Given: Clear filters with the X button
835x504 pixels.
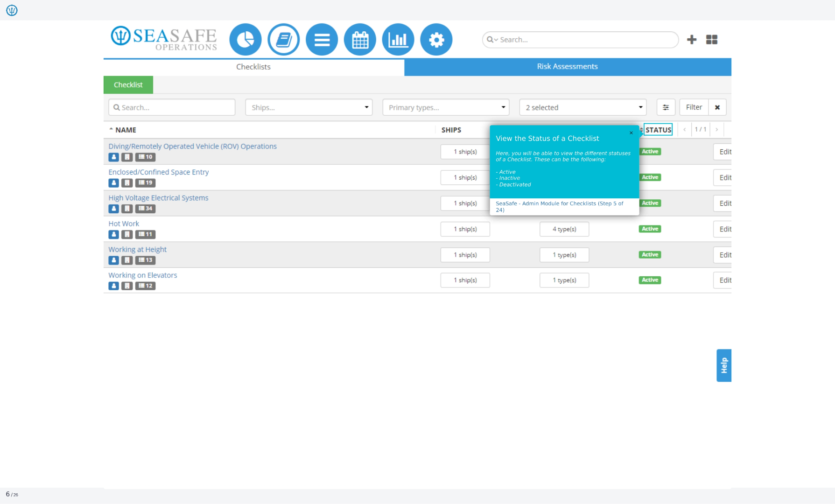Looking at the screenshot, I should pos(717,107).
